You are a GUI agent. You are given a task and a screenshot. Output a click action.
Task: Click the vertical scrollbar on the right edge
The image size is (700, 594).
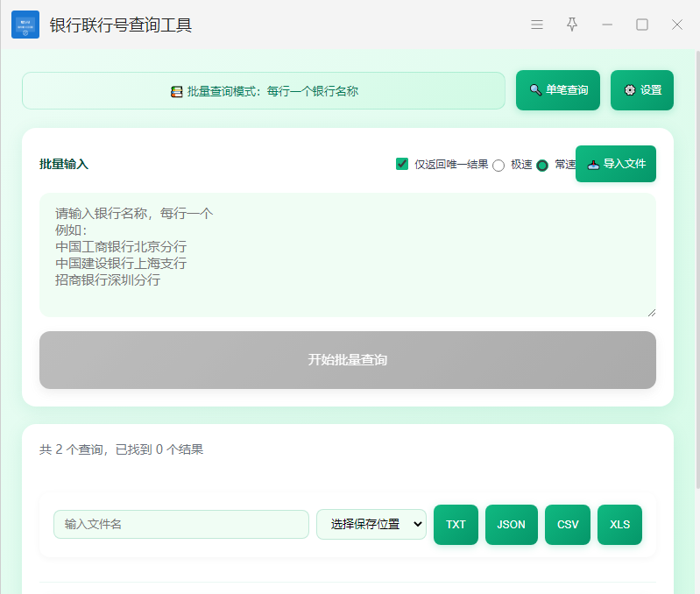(x=696, y=263)
